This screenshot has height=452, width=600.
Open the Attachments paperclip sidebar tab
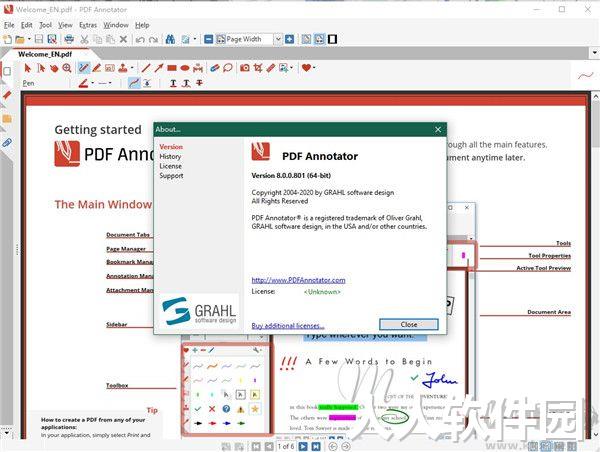coord(7,143)
